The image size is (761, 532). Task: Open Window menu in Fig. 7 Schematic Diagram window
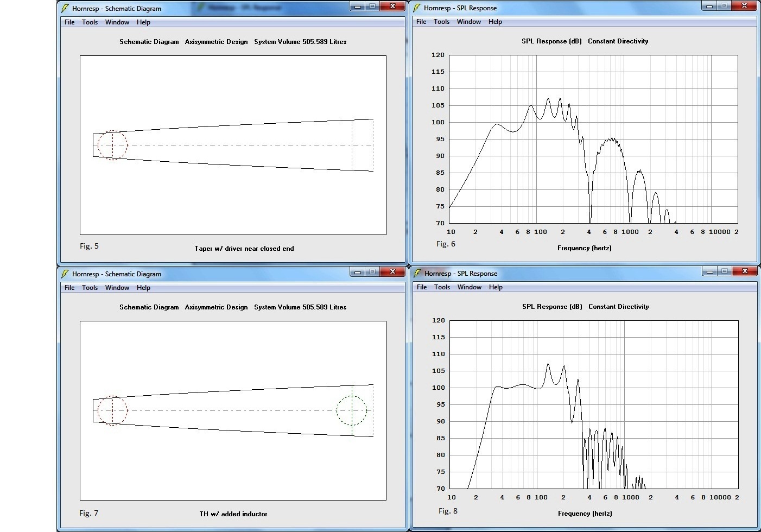(117, 288)
